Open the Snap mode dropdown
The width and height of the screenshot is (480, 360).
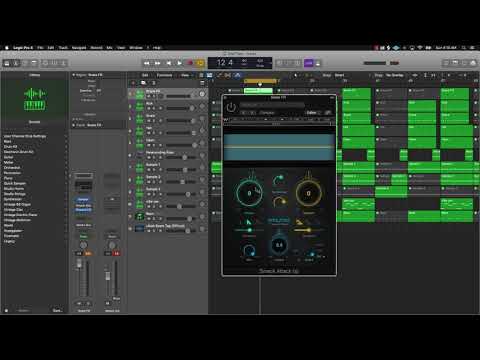coord(339,75)
